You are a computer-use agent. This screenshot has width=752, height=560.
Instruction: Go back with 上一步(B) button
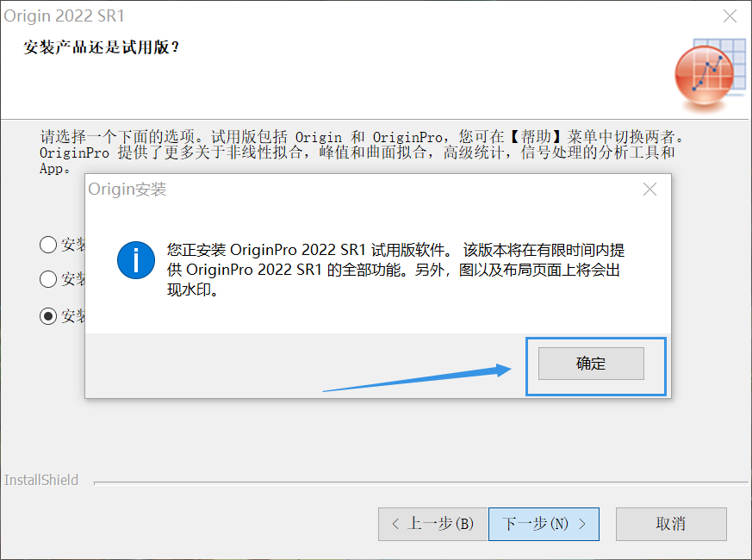pos(433,524)
